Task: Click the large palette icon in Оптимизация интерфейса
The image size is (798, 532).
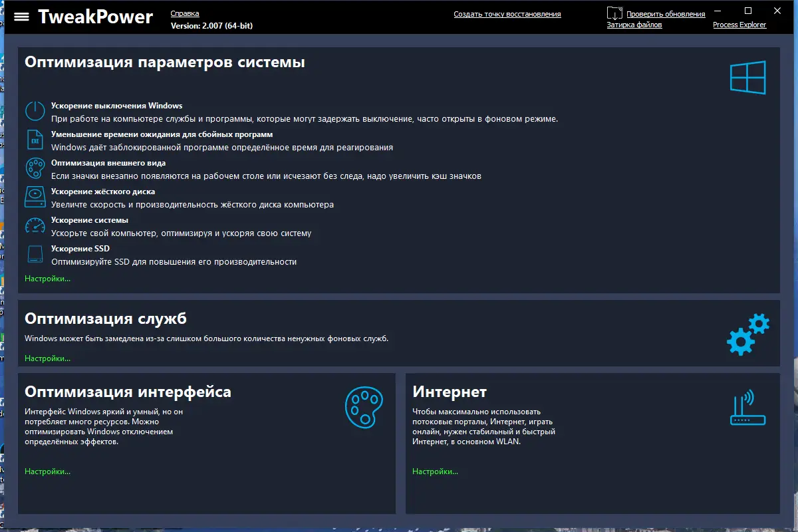Action: (x=364, y=408)
